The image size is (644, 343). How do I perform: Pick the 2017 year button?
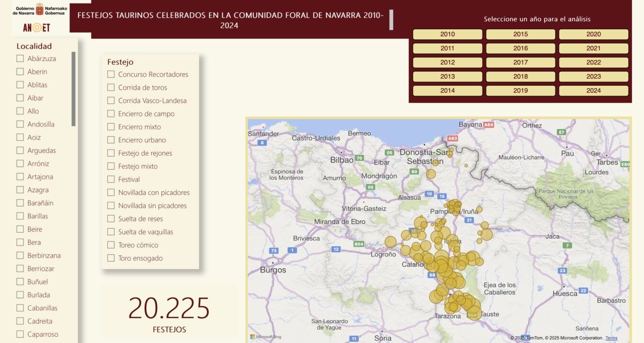520,62
